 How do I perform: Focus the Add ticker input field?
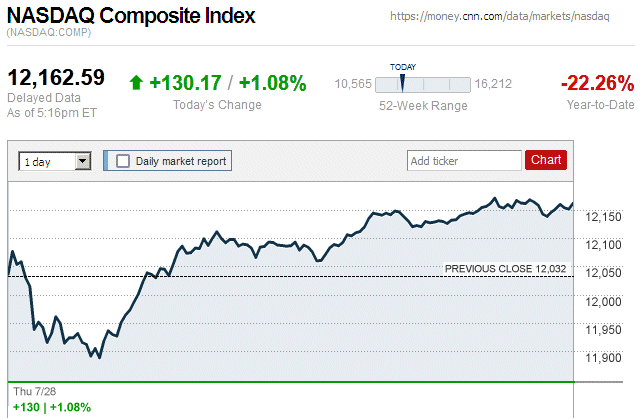click(x=463, y=160)
